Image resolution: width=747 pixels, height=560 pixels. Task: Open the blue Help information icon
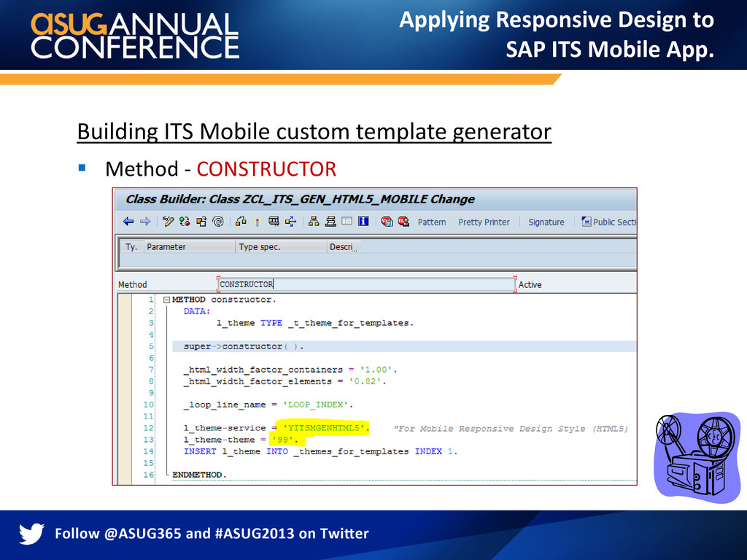click(x=363, y=221)
